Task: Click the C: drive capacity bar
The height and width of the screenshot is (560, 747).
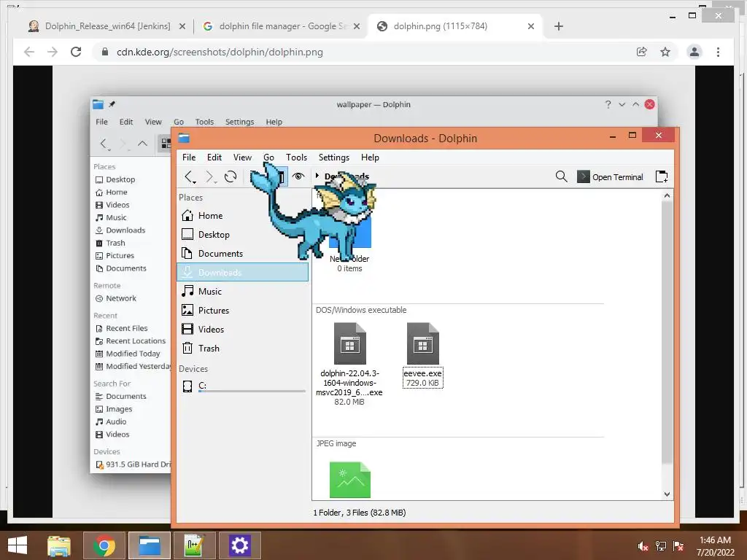Action: click(252, 392)
